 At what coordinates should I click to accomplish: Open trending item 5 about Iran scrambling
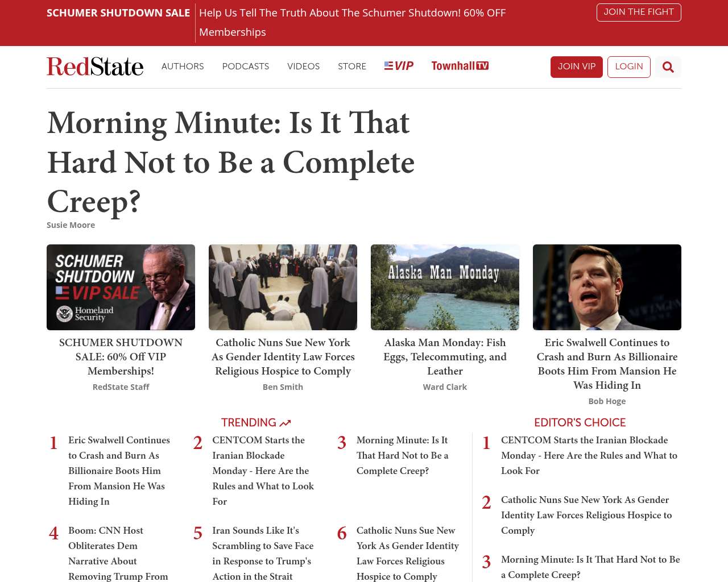(263, 553)
